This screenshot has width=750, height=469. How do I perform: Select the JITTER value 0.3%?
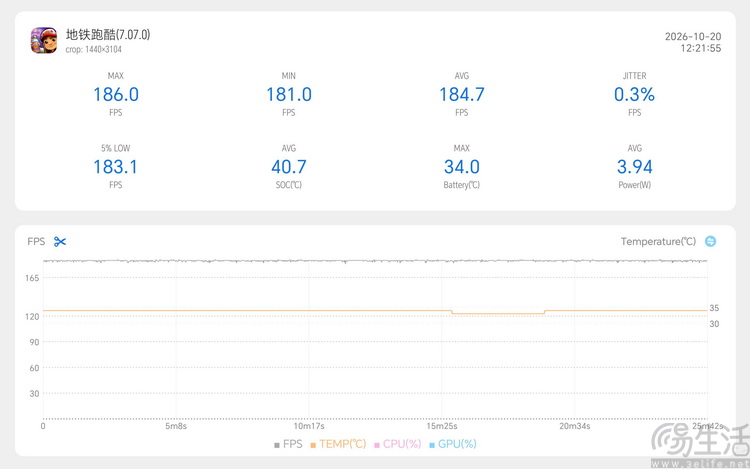(x=634, y=94)
